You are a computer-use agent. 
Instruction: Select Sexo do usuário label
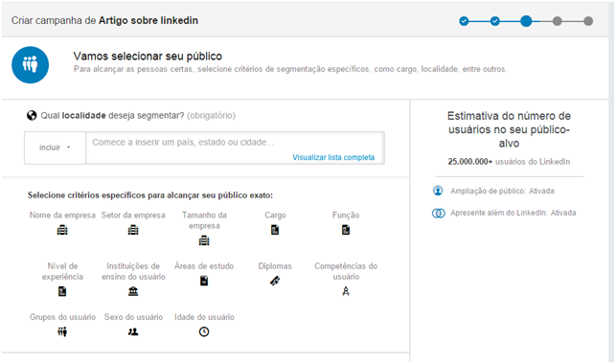tap(133, 317)
